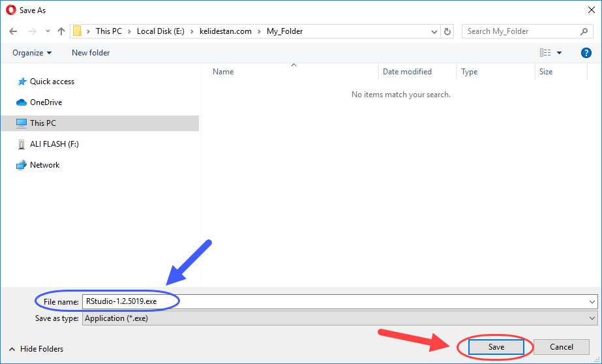Click the folder icon in address bar
Viewport: 602px width, 364px height.
77,31
